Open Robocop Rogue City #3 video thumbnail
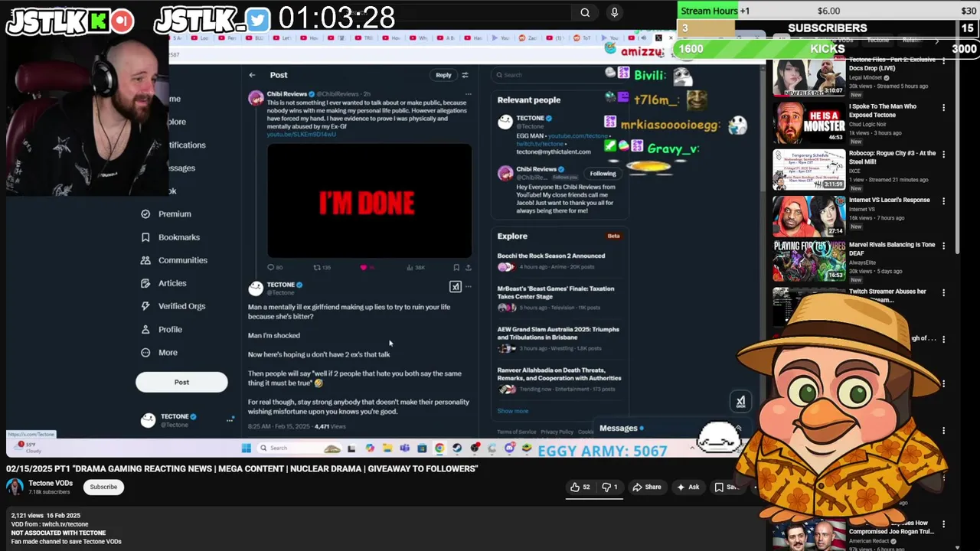 click(808, 169)
